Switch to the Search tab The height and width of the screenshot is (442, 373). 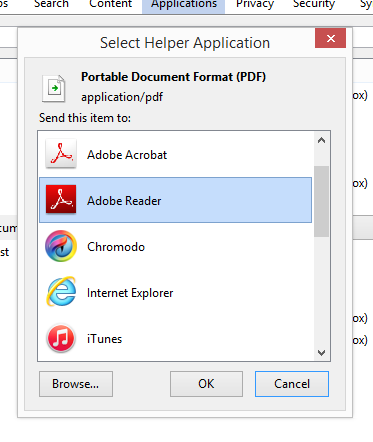(51, 5)
